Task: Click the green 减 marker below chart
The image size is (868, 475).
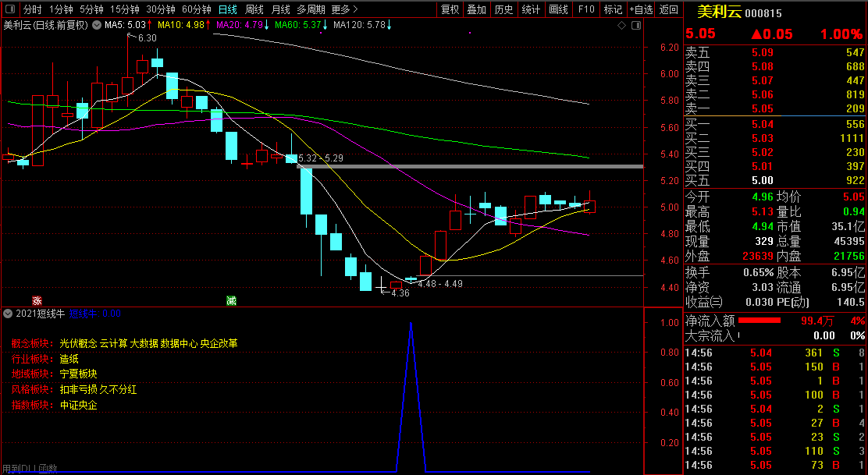Action: pyautogui.click(x=231, y=300)
